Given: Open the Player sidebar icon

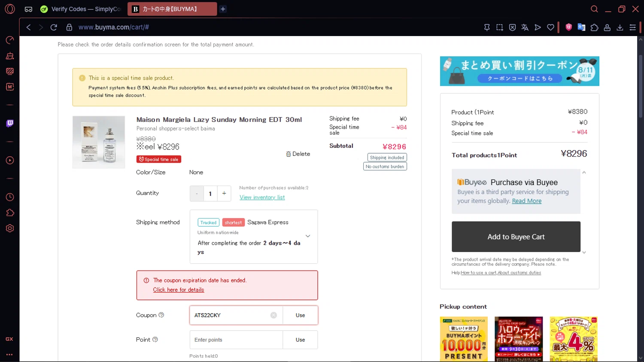Looking at the screenshot, I should [10, 161].
